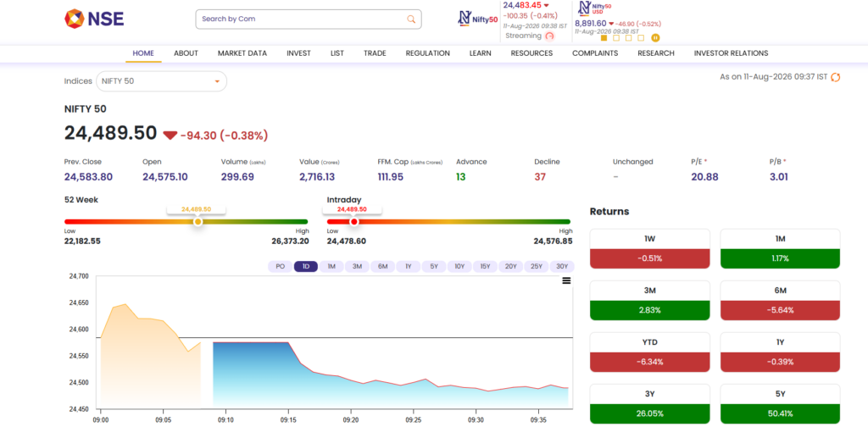Viewport: 868px width, 438px height.
Task: Select the first filled carousel indicator
Action: (604, 37)
